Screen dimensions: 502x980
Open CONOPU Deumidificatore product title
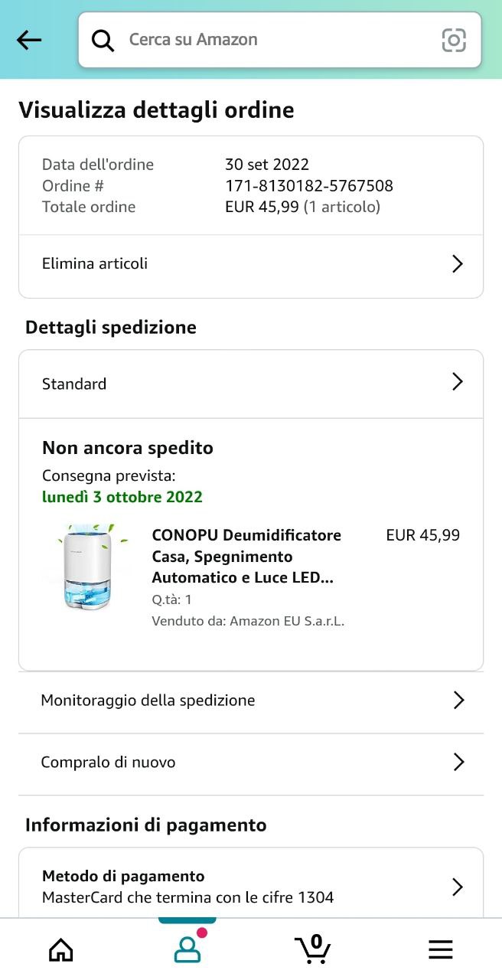246,556
